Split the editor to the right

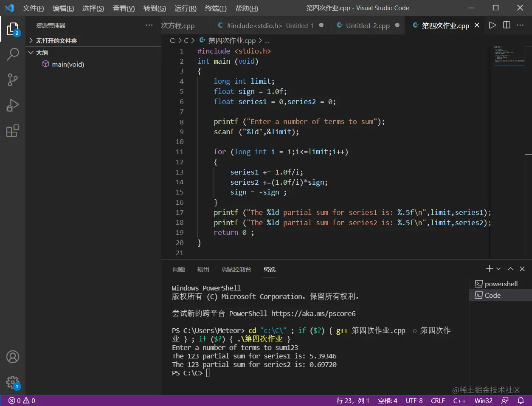pyautogui.click(x=507, y=25)
